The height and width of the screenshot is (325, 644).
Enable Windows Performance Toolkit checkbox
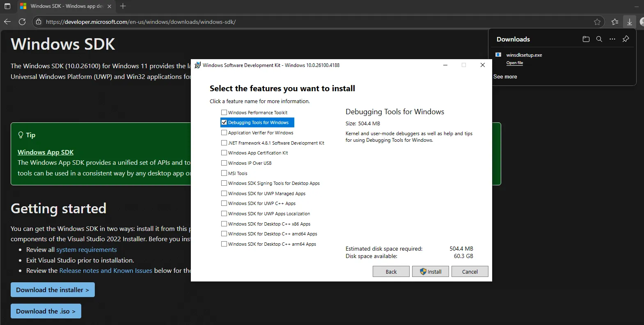tap(224, 113)
